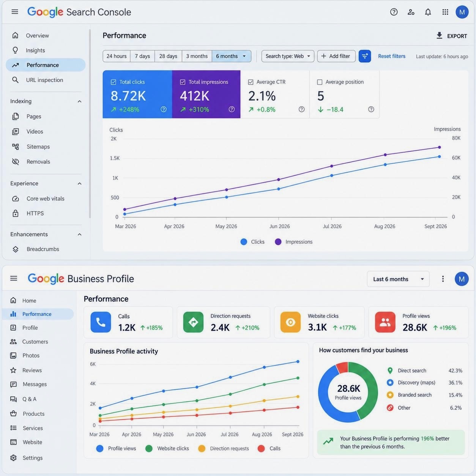Open the Google apps grid icon
This screenshot has width=476, height=476.
pos(445,12)
